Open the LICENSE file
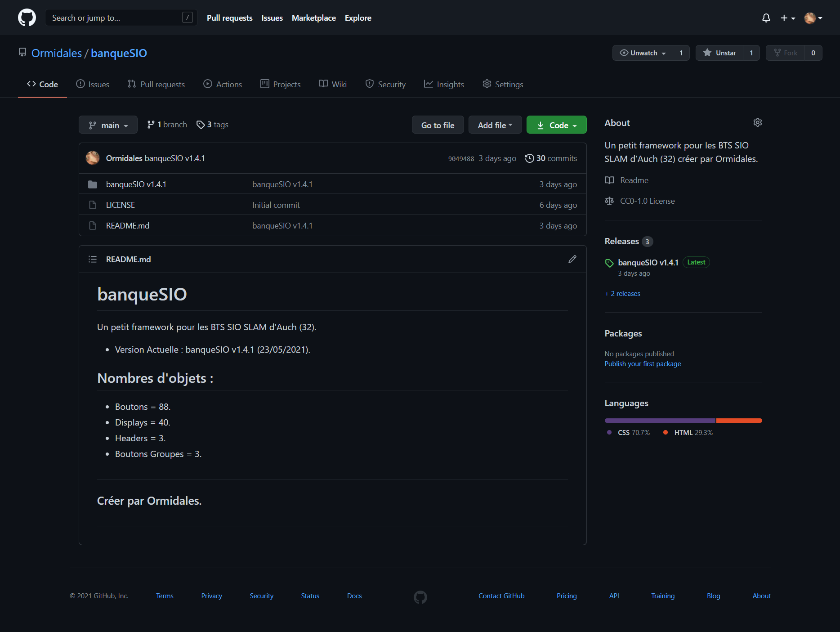840x632 pixels. (x=121, y=205)
